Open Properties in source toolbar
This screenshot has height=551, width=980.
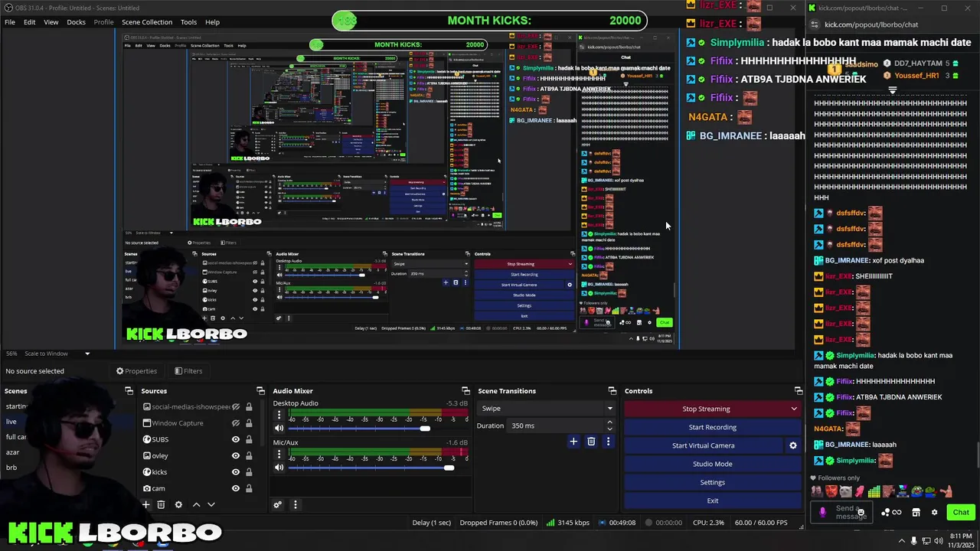tap(136, 371)
